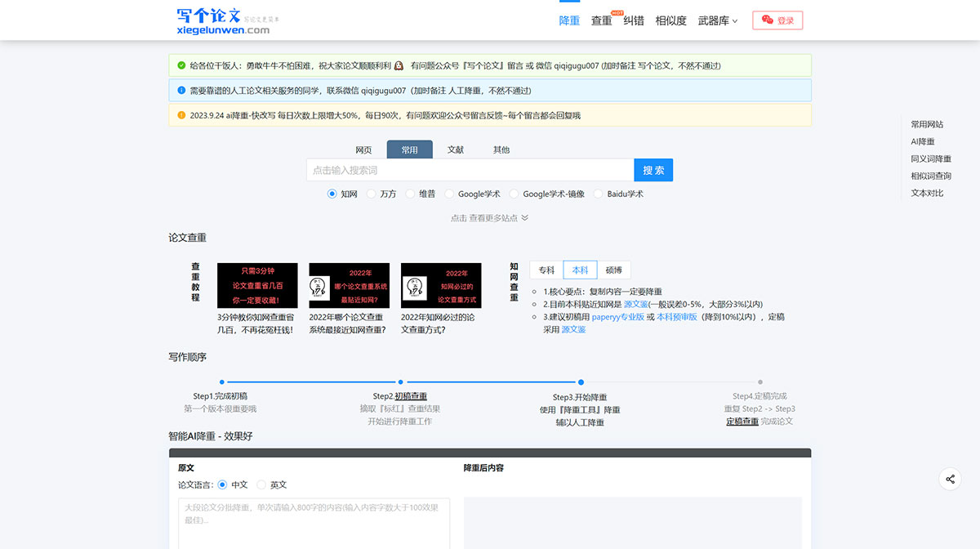Viewport: 980px width, 549px height.
Task: Click the Step3.开始降重 progress dot
Action: pos(581,382)
